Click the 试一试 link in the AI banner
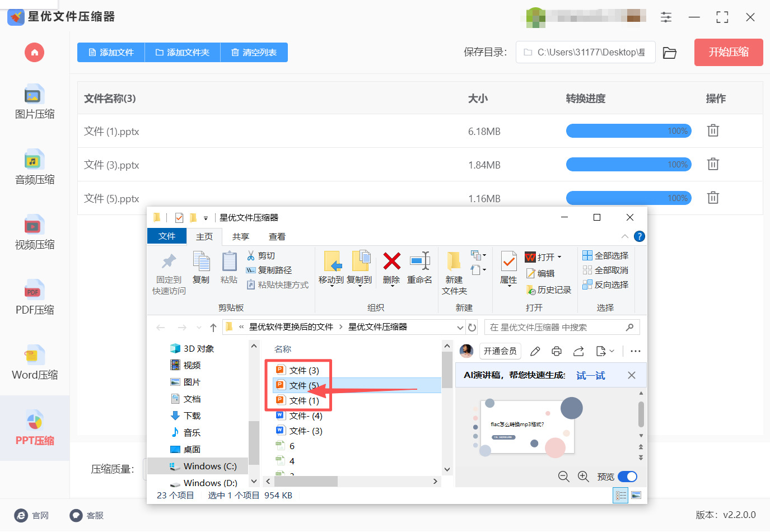 [x=591, y=375]
